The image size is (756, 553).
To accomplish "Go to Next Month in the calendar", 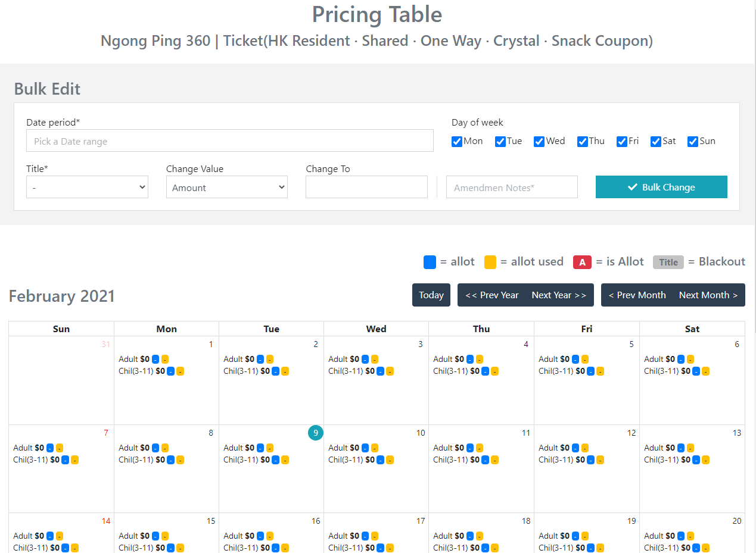I will pyautogui.click(x=708, y=295).
